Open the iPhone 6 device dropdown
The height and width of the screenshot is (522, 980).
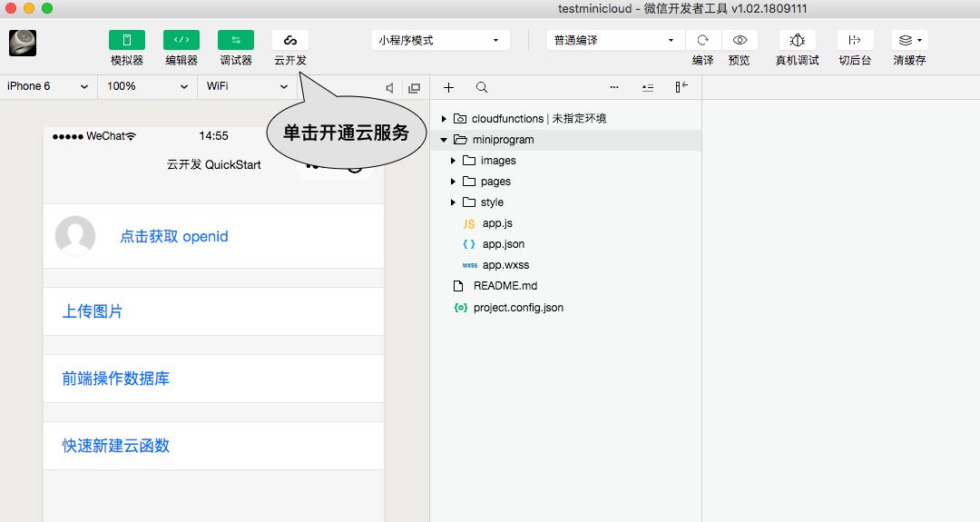pos(48,86)
